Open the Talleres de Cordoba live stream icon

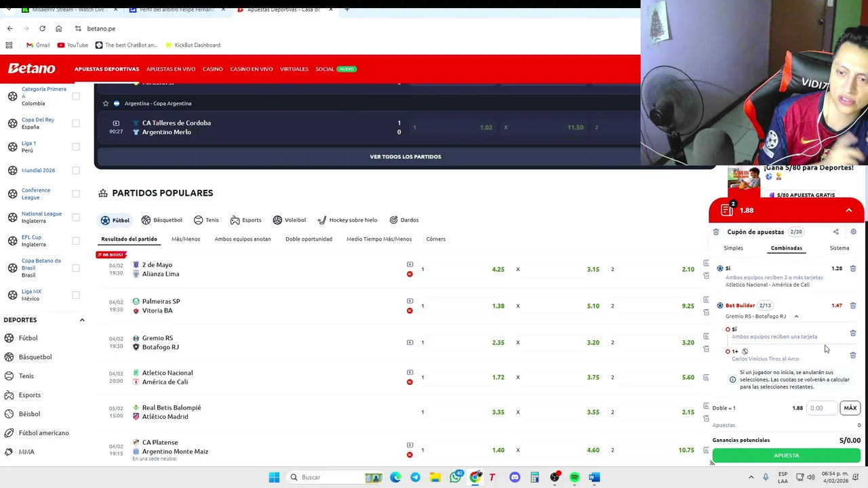point(116,123)
